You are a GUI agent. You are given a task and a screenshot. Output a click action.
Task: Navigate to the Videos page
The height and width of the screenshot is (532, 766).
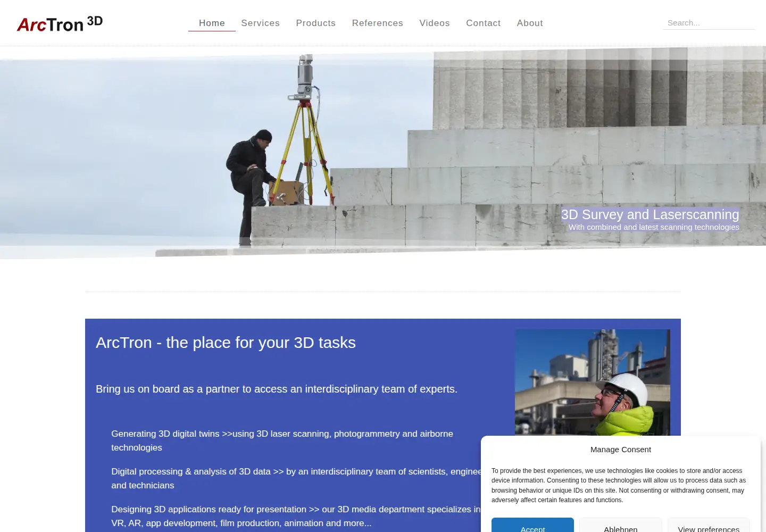coord(434,23)
